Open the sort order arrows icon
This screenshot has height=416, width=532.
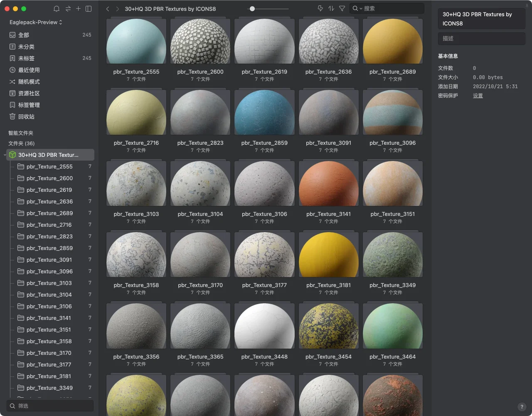pos(331,8)
